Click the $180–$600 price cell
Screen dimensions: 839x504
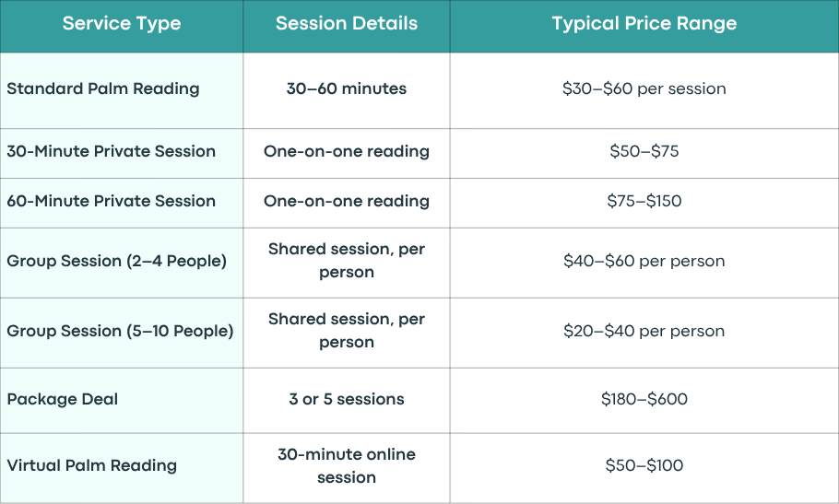[x=644, y=400]
